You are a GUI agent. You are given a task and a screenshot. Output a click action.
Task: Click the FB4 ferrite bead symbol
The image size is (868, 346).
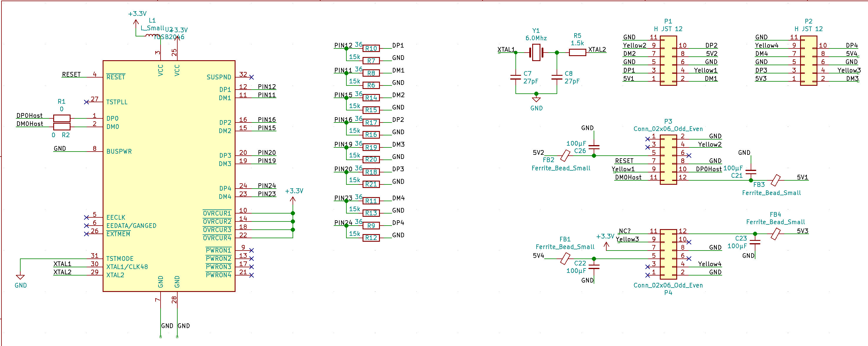[775, 234]
